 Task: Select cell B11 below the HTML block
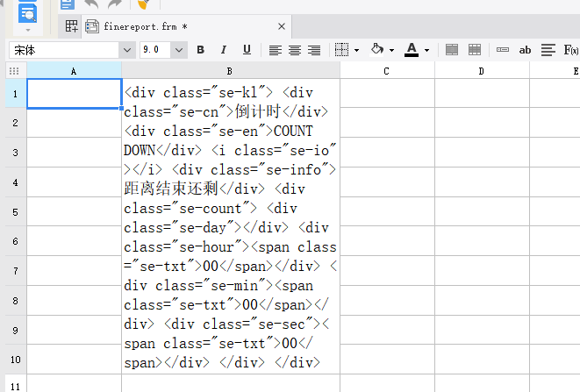(x=231, y=383)
